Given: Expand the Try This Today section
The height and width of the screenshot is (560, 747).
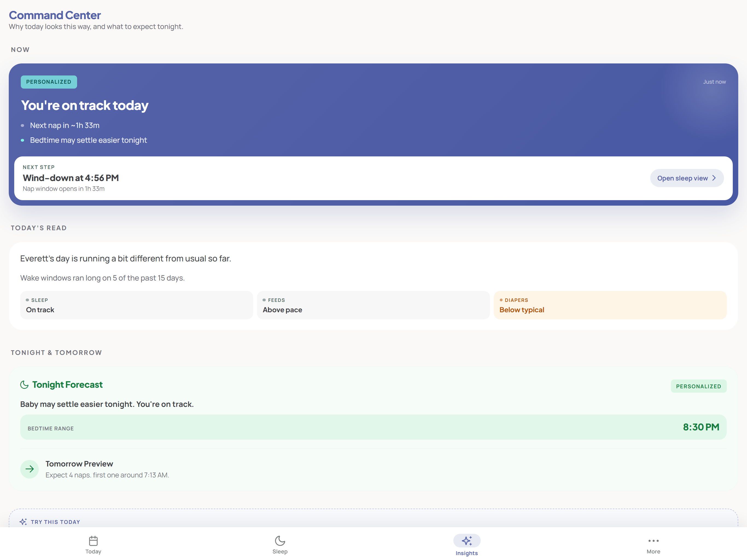Looking at the screenshot, I should tap(373, 518).
